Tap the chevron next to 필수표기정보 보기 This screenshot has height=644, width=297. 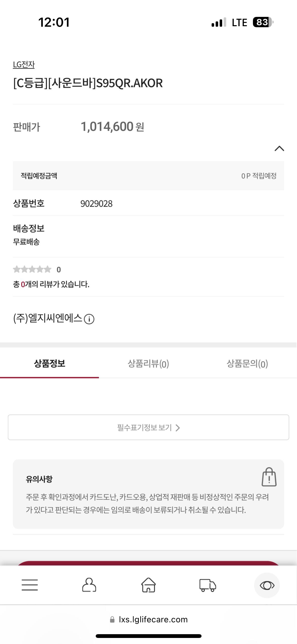coord(178,428)
